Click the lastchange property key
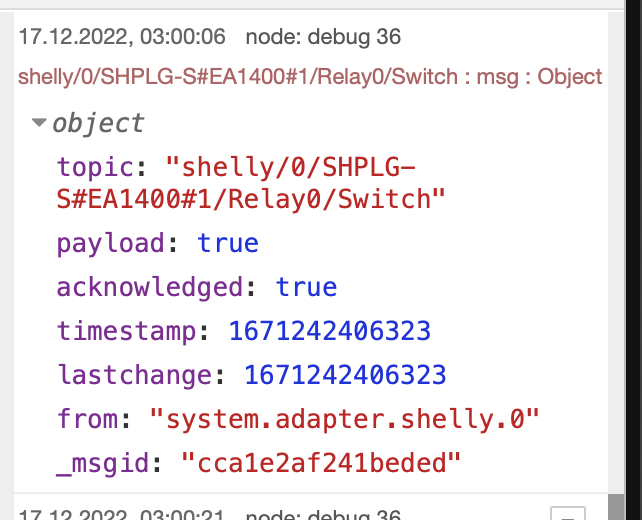642x520 pixels. tap(134, 375)
